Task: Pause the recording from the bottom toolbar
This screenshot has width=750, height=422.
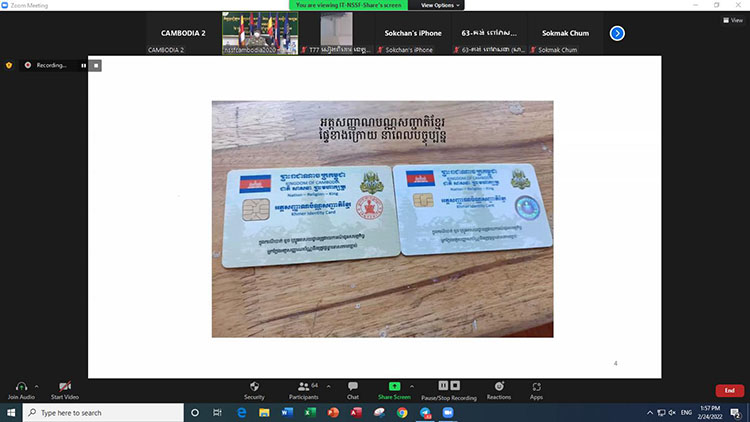Action: pyautogui.click(x=444, y=385)
